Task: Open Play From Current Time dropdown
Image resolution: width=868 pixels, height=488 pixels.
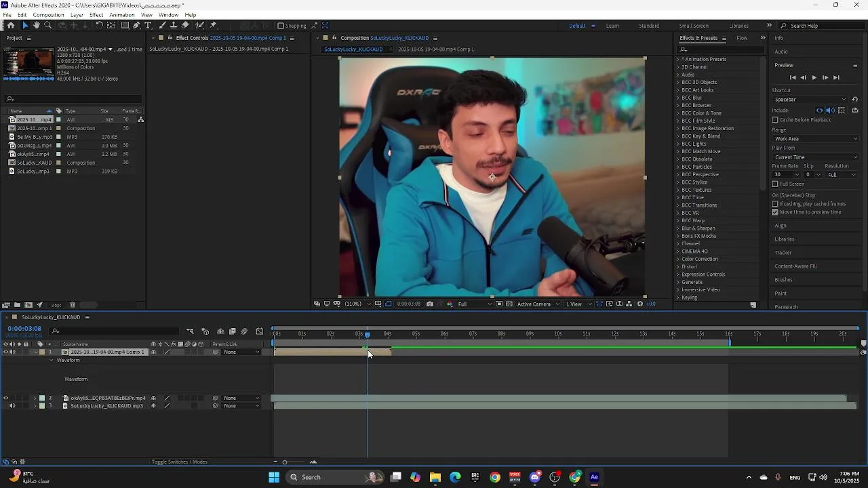Action: tap(816, 157)
